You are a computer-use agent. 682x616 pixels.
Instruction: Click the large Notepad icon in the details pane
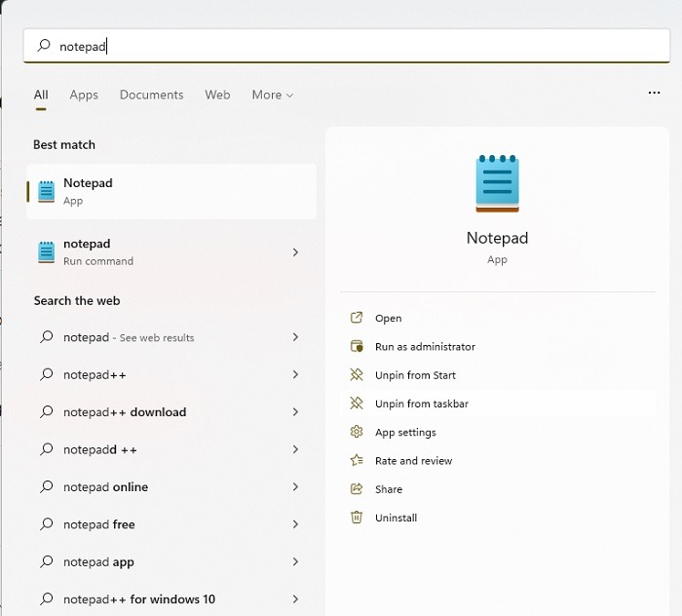tap(497, 183)
